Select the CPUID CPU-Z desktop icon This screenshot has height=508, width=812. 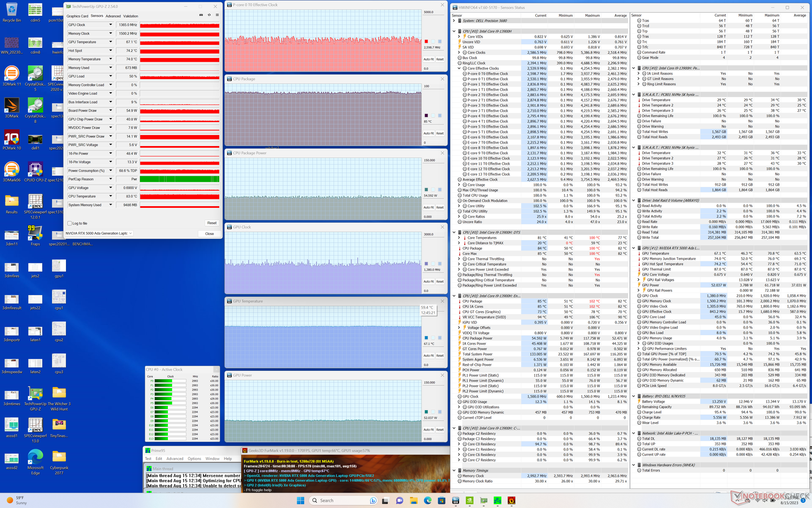(35, 172)
